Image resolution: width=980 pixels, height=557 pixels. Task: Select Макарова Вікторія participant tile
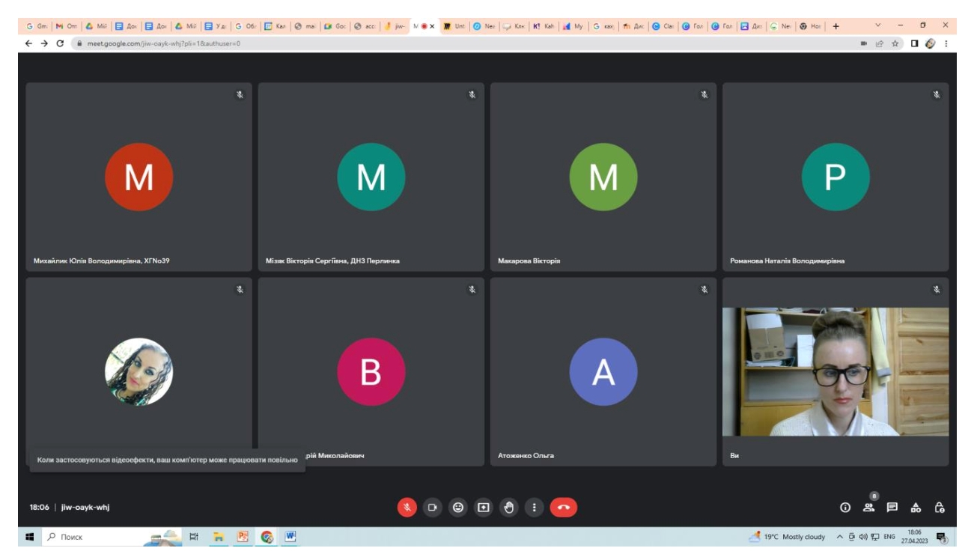(603, 177)
